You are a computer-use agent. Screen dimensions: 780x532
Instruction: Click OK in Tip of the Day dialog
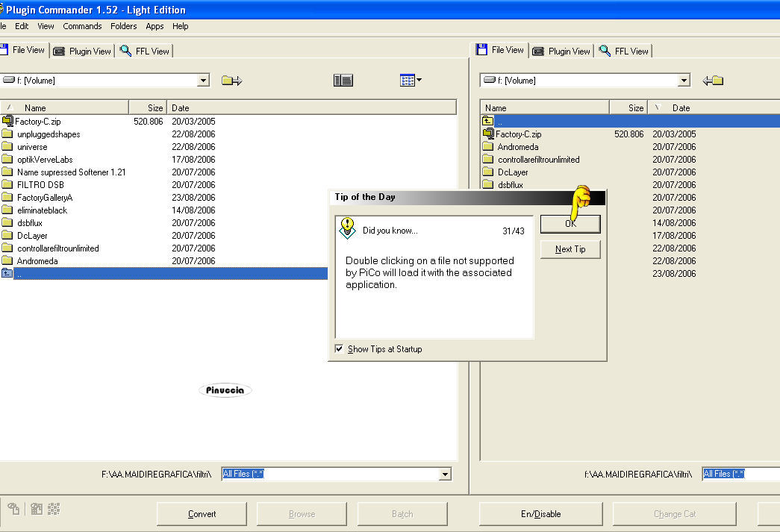click(x=570, y=224)
